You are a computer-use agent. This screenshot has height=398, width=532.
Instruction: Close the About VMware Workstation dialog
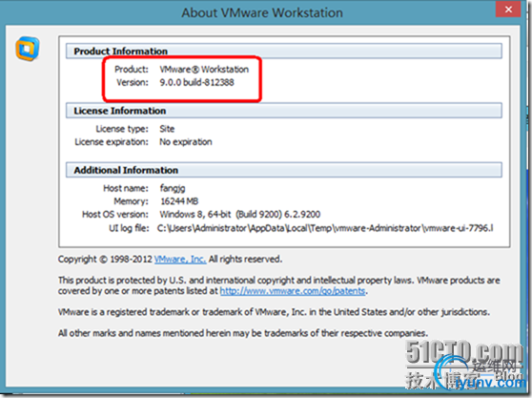(508, 10)
